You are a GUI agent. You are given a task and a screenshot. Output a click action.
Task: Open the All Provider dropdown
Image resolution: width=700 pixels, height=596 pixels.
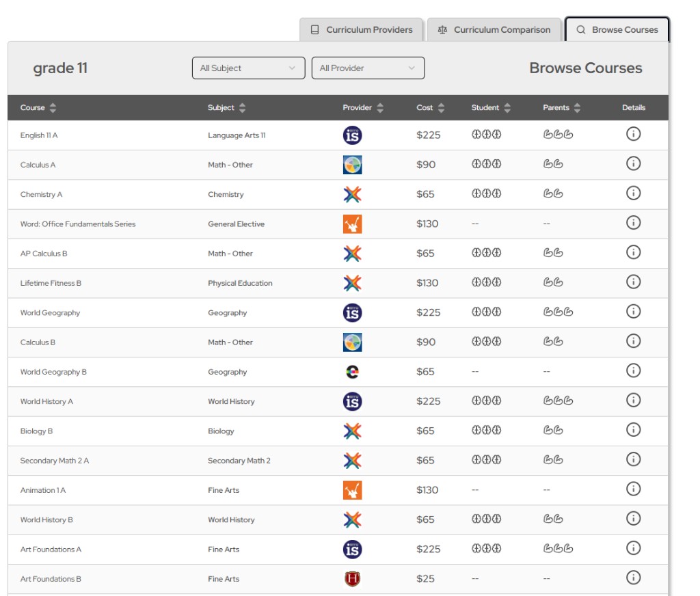coord(368,68)
